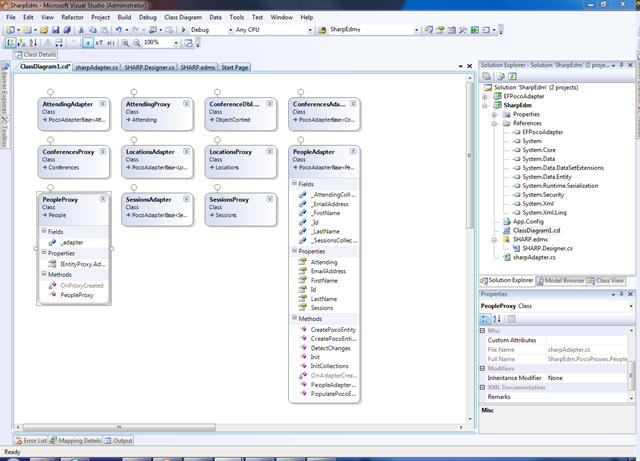This screenshot has width=640, height=461.
Task: Open the Class Diagram menu
Action: click(x=183, y=17)
